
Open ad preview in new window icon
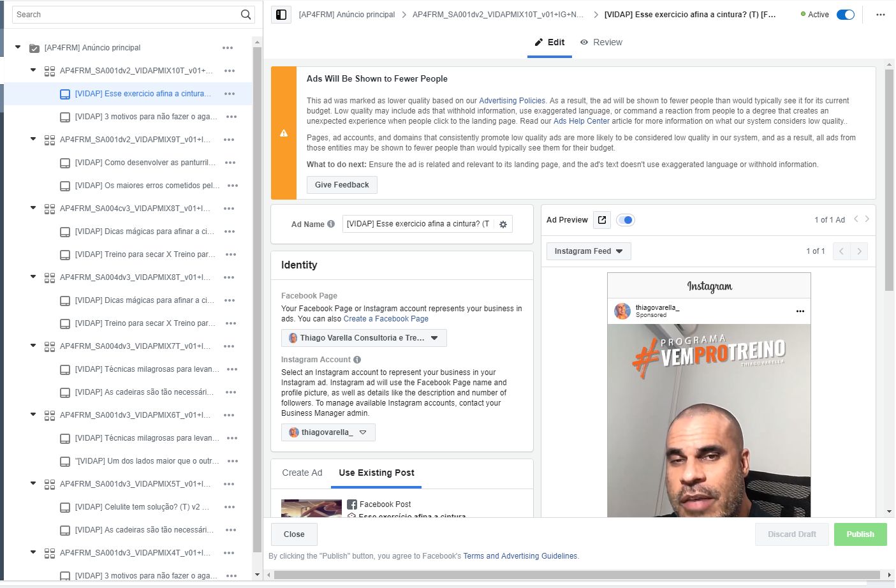tap(602, 220)
